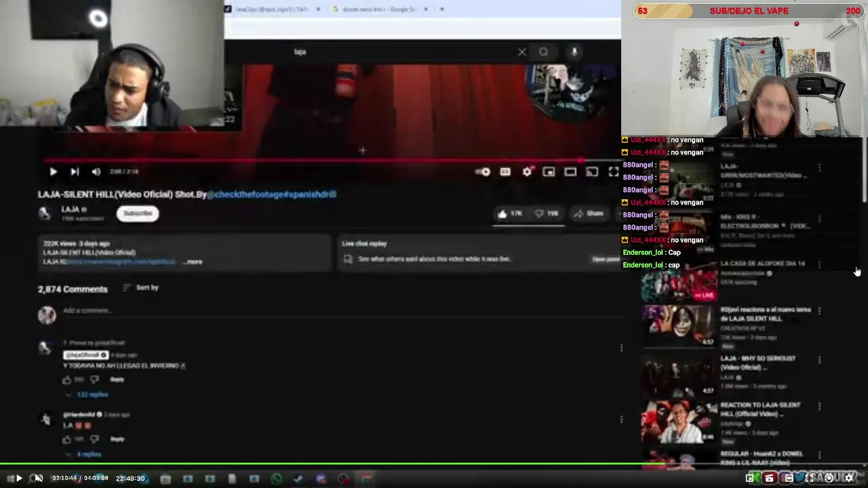
Task: Seek on the red YouTube progress bar
Action: click(332, 161)
